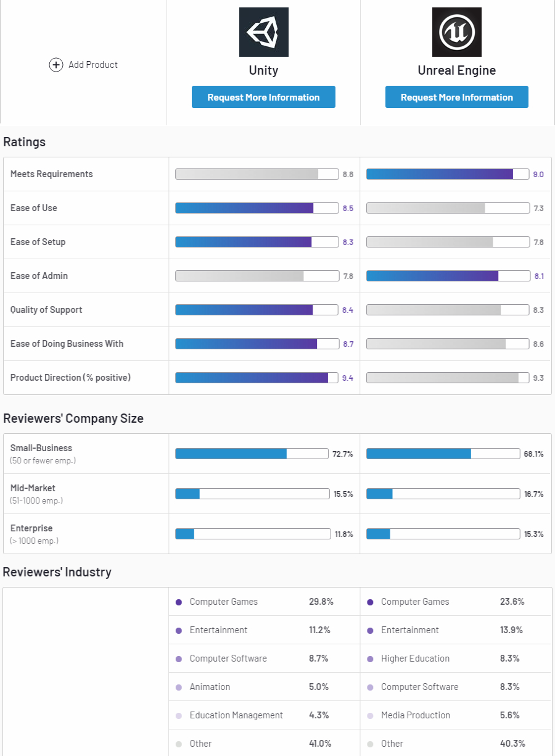Screen dimensions: 555x756
Task: Click the Media Production dot for Unreal Engine
Action: [x=370, y=715]
